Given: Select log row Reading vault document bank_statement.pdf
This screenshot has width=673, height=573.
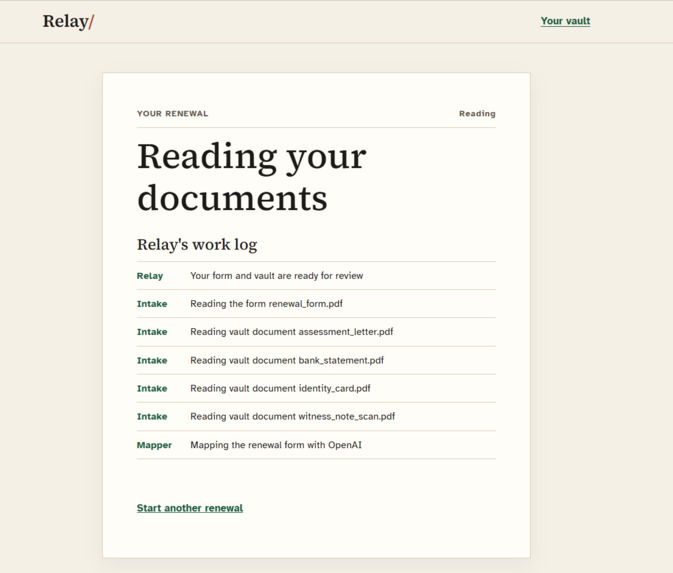Looking at the screenshot, I should pos(316,360).
